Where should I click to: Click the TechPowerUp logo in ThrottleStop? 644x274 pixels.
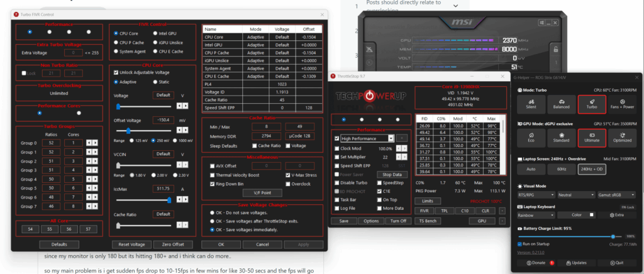(x=371, y=97)
